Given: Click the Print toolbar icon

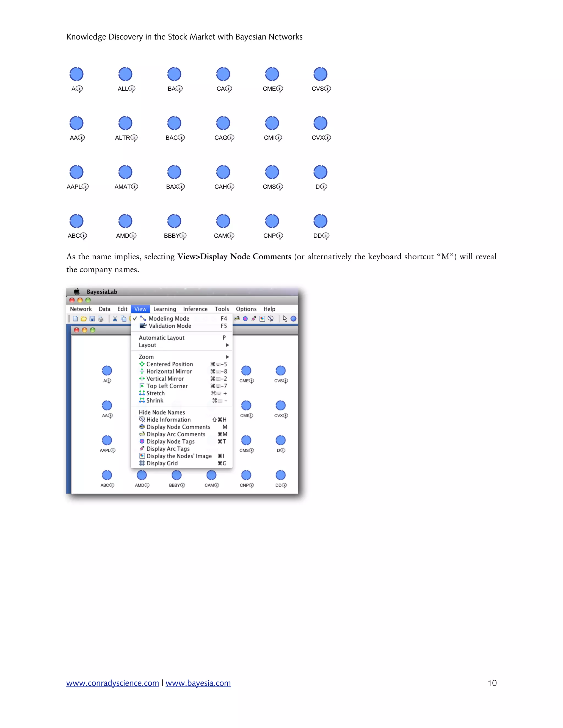Looking at the screenshot, I should tap(101, 319).
